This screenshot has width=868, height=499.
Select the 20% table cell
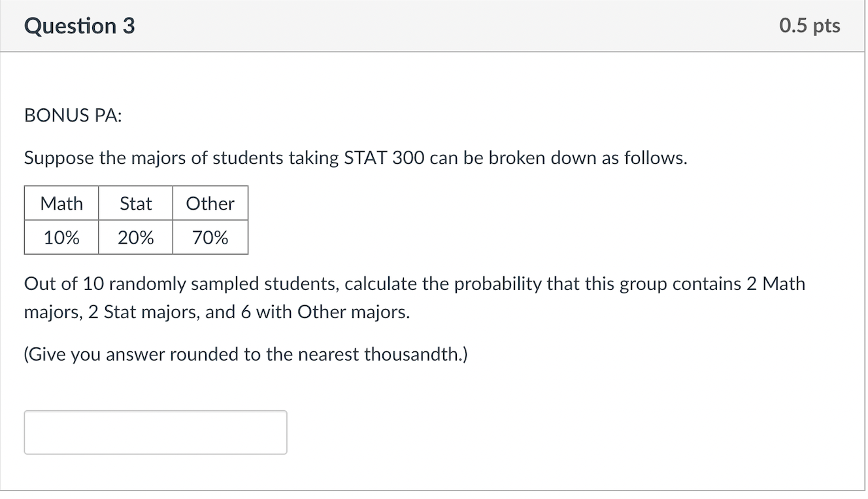click(x=135, y=237)
